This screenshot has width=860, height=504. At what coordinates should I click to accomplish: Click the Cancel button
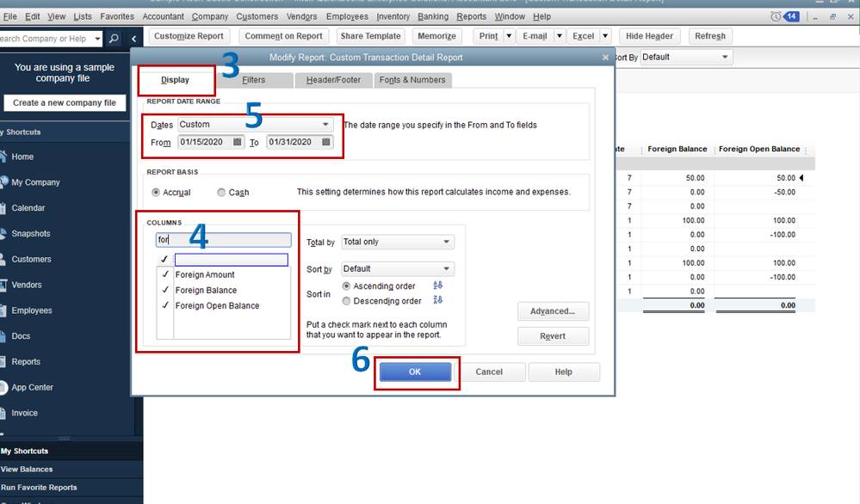pos(489,372)
